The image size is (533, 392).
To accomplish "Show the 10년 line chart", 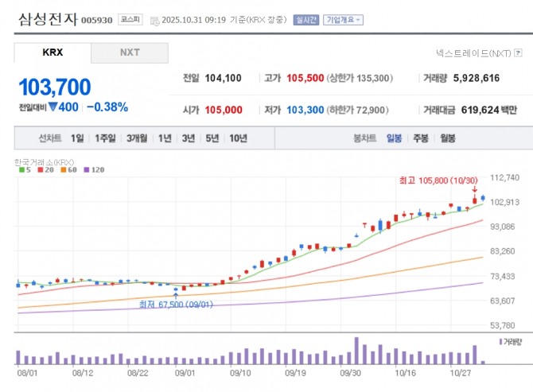I will click(x=238, y=138).
